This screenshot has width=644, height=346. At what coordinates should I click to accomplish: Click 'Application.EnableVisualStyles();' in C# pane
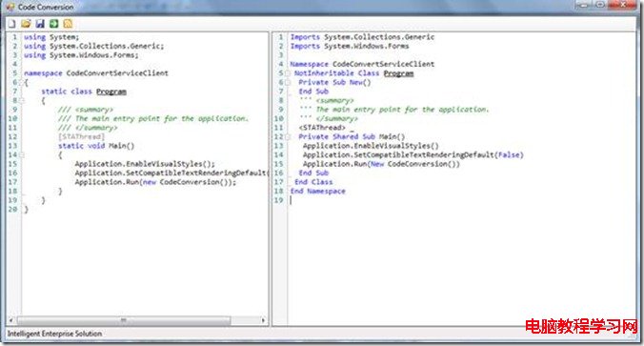pyautogui.click(x=145, y=164)
